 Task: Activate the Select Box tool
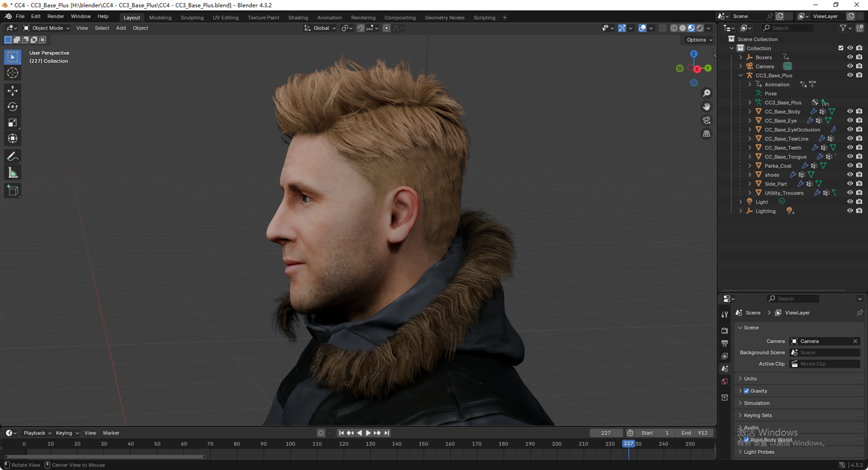pos(13,57)
